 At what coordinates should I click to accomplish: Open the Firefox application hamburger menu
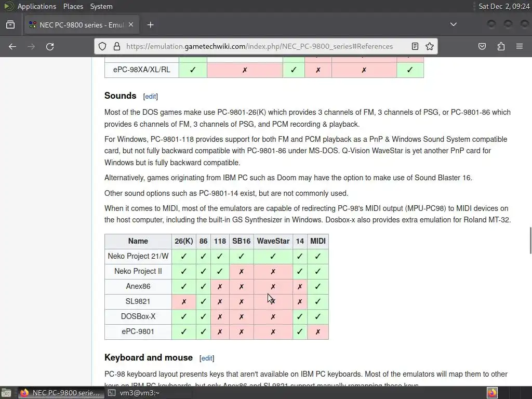pos(520,46)
